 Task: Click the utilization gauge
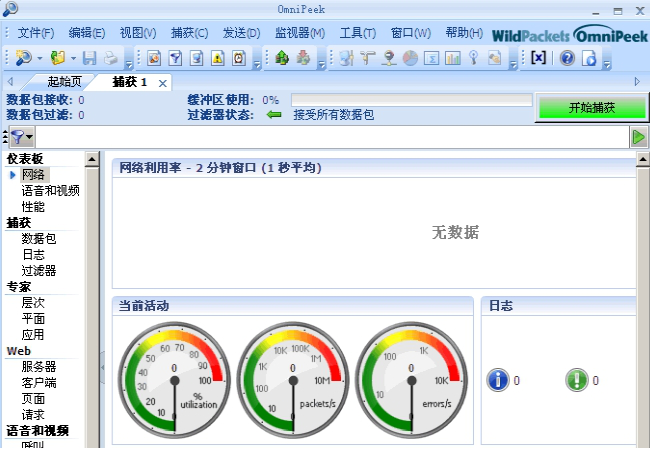tap(175, 380)
